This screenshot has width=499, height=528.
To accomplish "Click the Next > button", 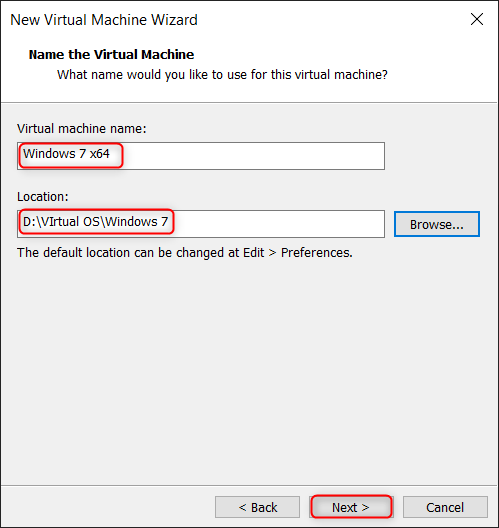I will [x=351, y=507].
